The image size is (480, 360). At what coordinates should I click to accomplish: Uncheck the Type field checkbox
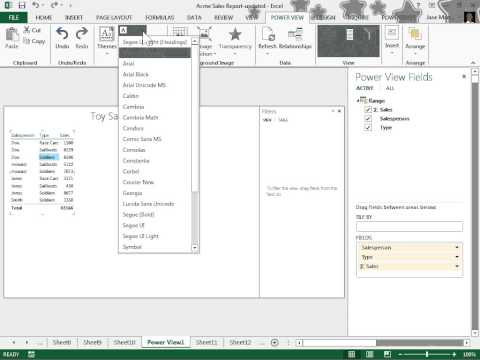click(368, 127)
